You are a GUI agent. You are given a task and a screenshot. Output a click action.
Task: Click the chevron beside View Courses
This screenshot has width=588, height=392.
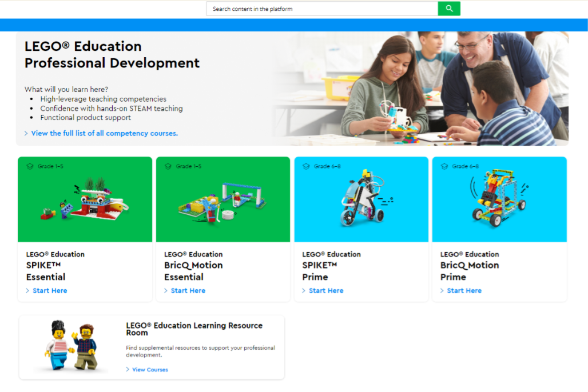click(x=128, y=370)
